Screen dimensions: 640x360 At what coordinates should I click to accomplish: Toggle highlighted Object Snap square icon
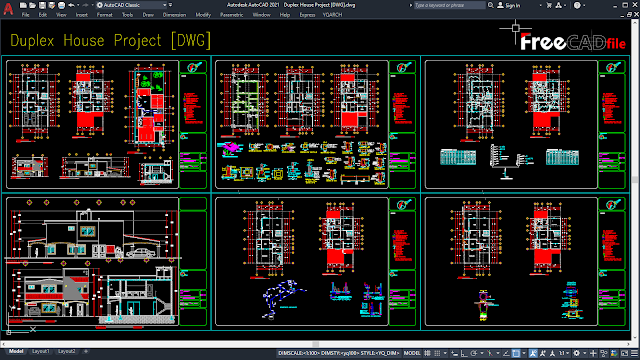(516, 353)
